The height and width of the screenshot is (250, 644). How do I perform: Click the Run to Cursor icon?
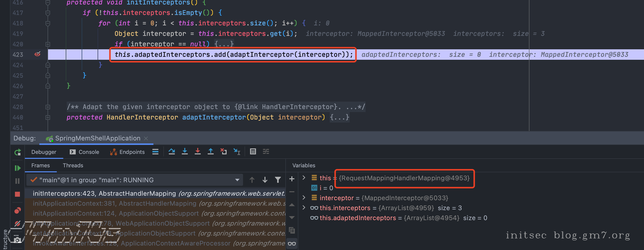237,151
